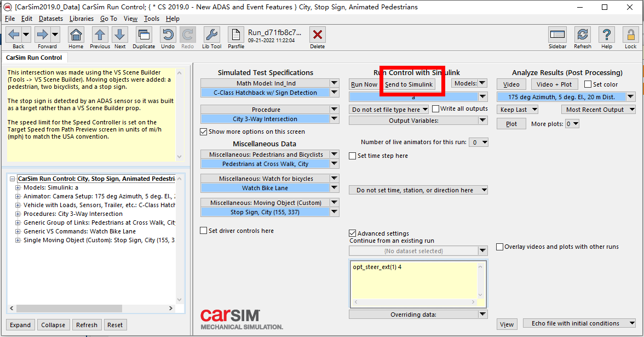Open the Lib Tool wrench icon
Viewport: 644px width, 337px height.
pos(211,35)
